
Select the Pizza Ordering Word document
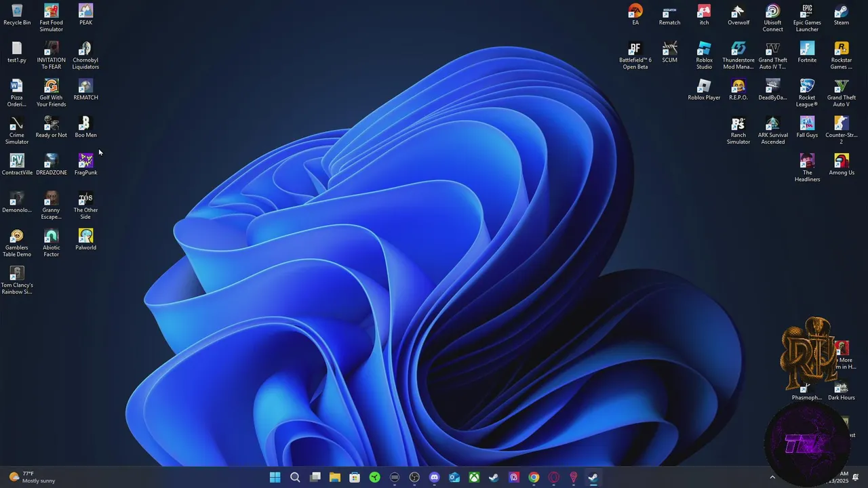click(17, 93)
